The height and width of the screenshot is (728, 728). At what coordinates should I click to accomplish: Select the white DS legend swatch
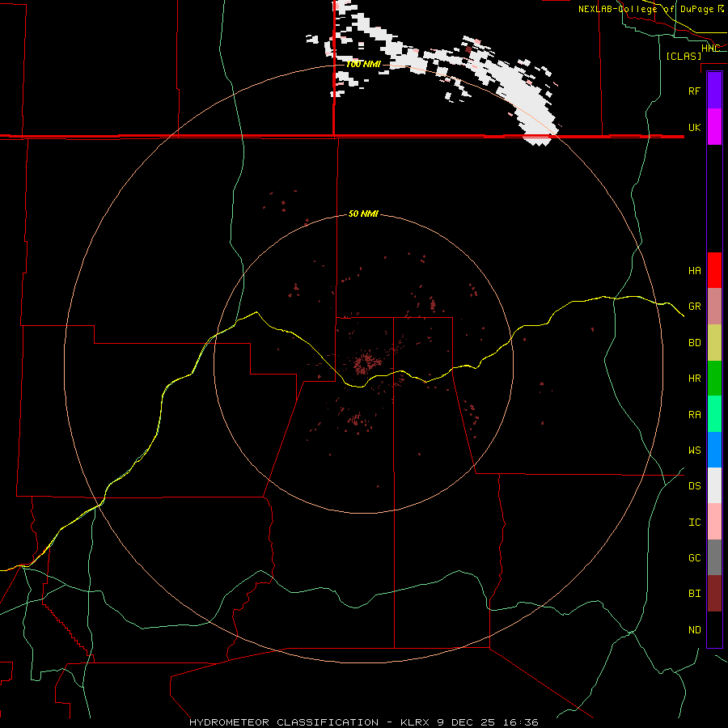pos(714,485)
